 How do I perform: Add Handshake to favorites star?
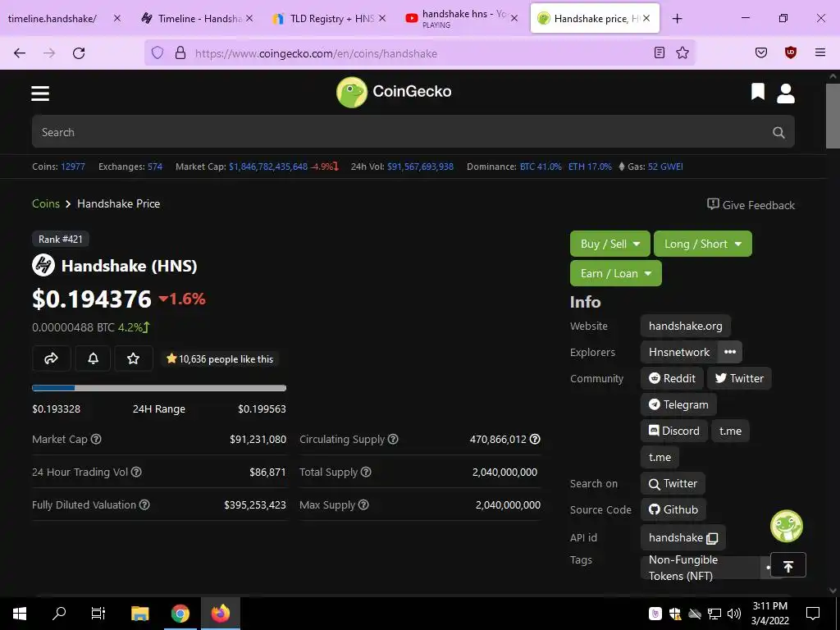click(133, 358)
